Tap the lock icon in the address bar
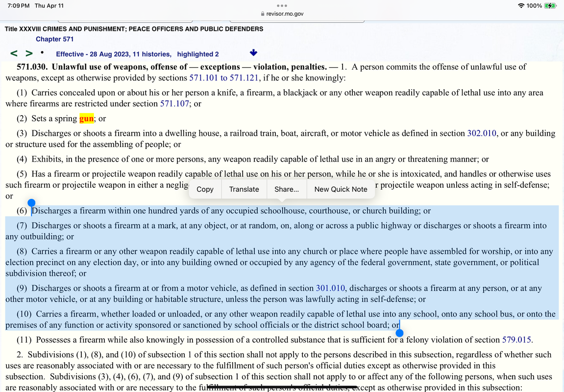 [263, 14]
